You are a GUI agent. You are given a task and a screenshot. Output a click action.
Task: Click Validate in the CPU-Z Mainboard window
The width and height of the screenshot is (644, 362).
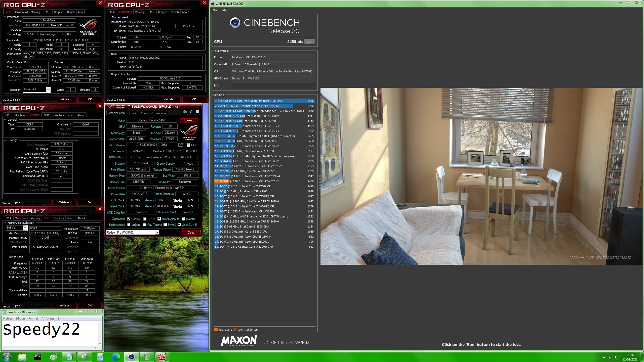(x=169, y=99)
